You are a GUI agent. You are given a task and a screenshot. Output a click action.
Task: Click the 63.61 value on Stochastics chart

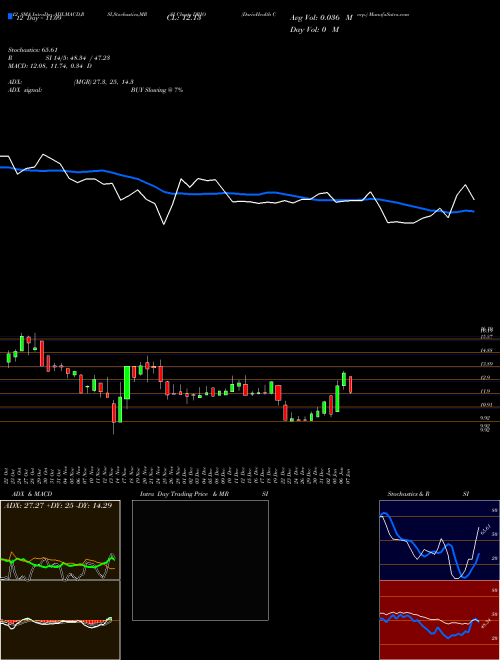coord(485,529)
